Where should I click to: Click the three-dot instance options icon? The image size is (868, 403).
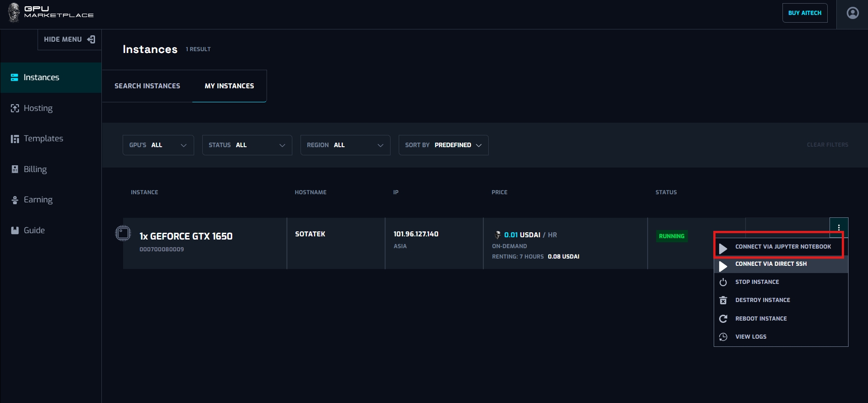[839, 228]
